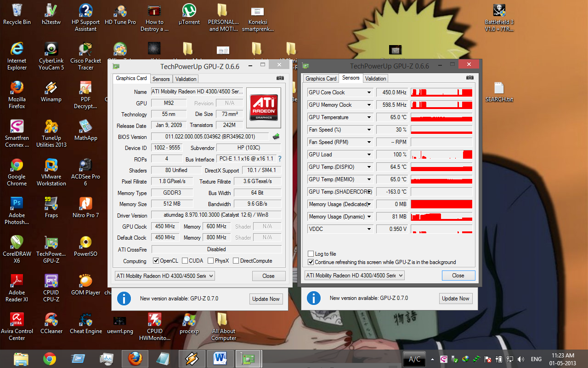Toggle the OpenCL checkbox

[156, 261]
